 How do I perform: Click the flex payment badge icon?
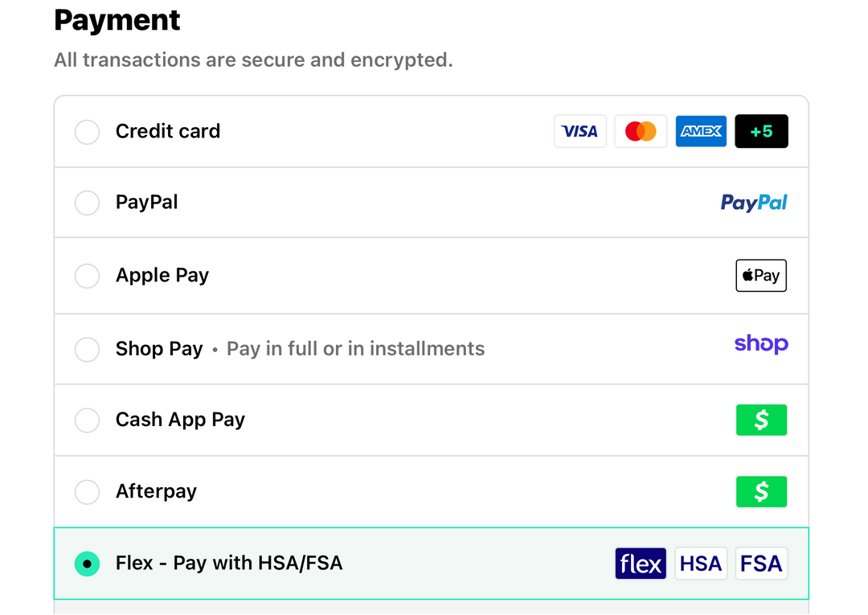pos(641,564)
